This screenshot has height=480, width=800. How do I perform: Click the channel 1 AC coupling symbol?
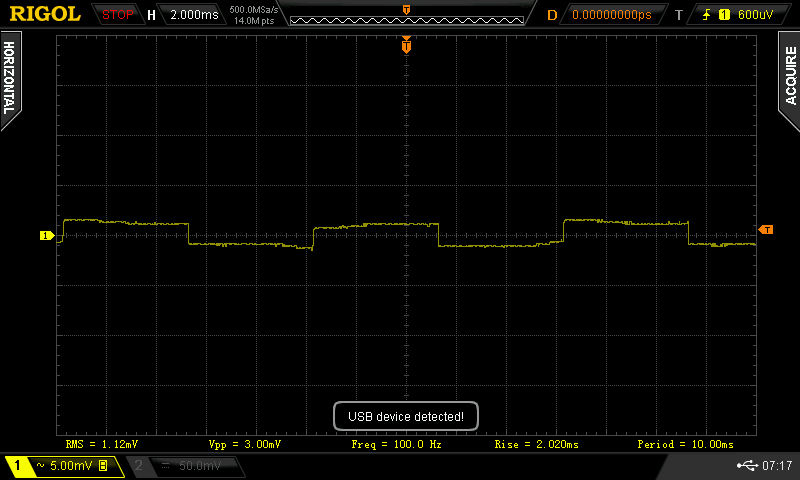(41, 465)
